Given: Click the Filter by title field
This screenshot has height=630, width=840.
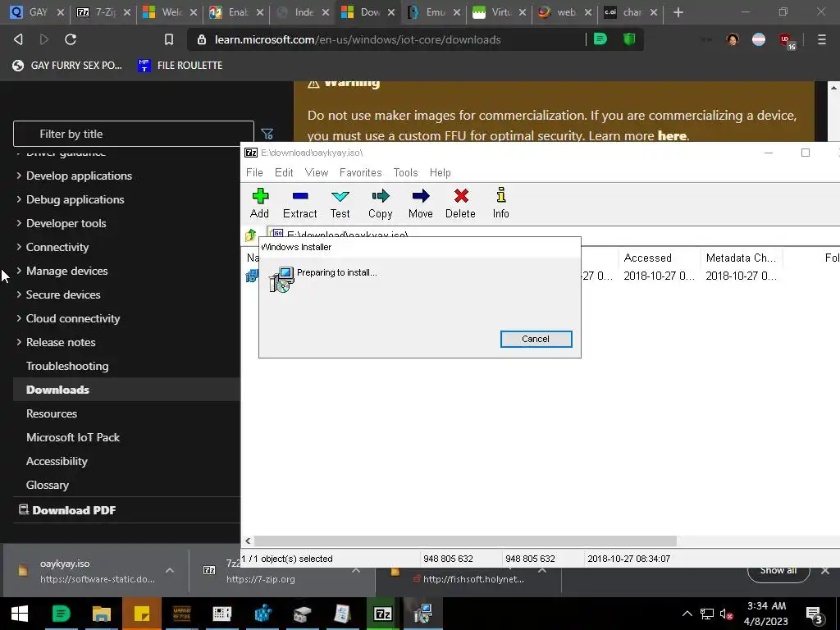Looking at the screenshot, I should pyautogui.click(x=134, y=134).
